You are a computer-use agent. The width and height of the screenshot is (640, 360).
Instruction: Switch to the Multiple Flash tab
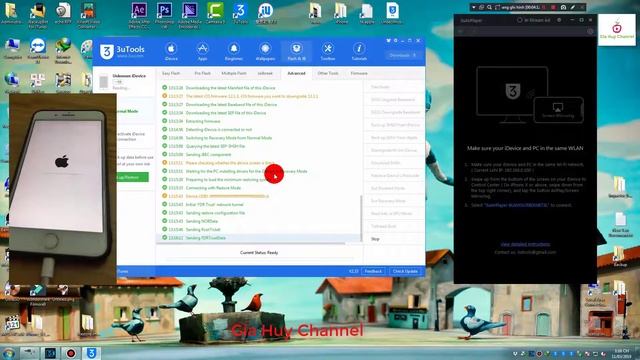pyautogui.click(x=234, y=73)
